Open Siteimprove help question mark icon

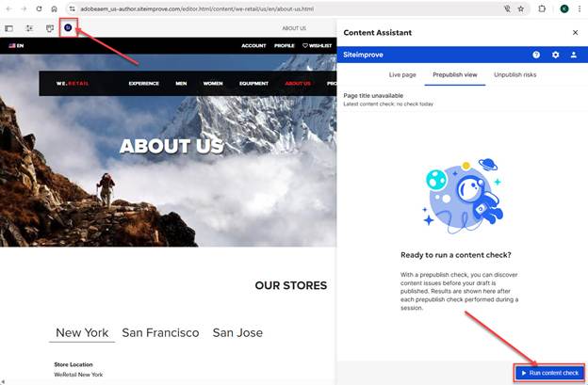pos(536,55)
